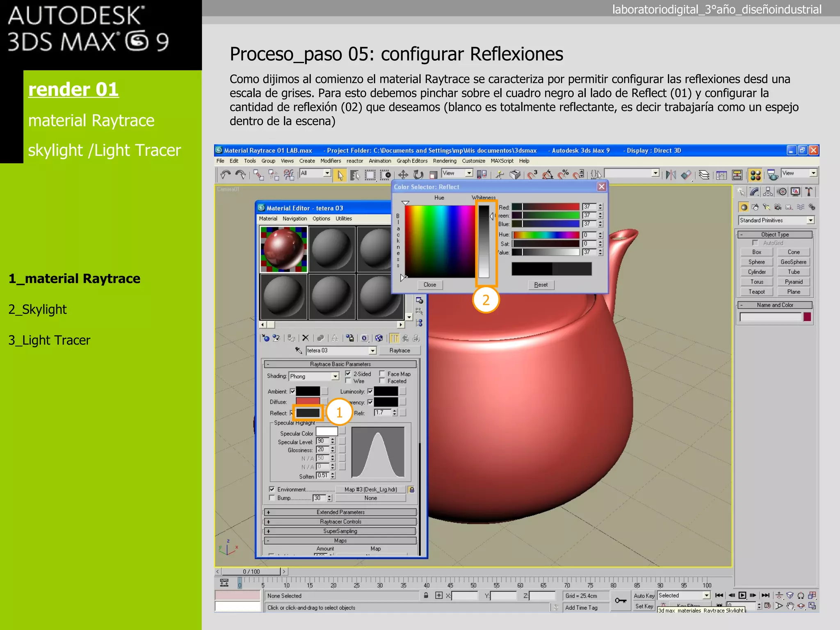
Task: Open Material Editor Navigation menu
Action: [294, 219]
